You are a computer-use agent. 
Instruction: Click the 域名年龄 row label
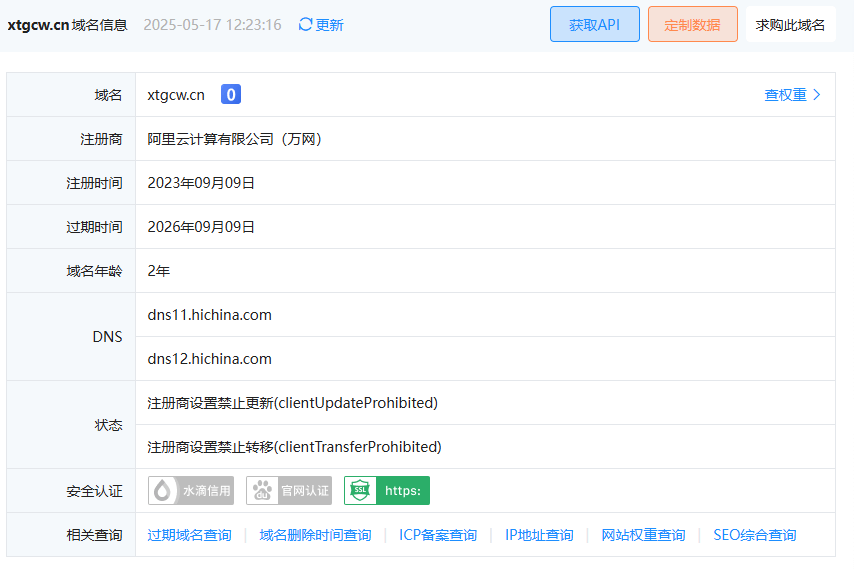(94, 271)
